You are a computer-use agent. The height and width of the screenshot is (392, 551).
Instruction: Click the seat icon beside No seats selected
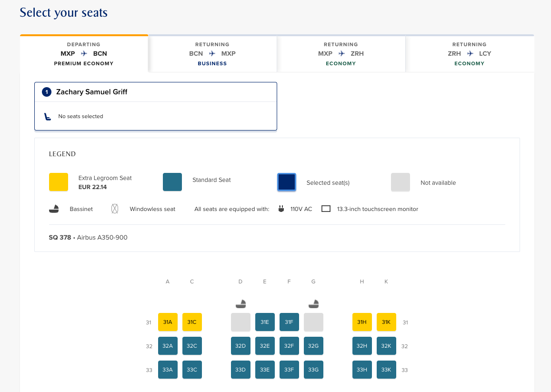[x=48, y=116]
